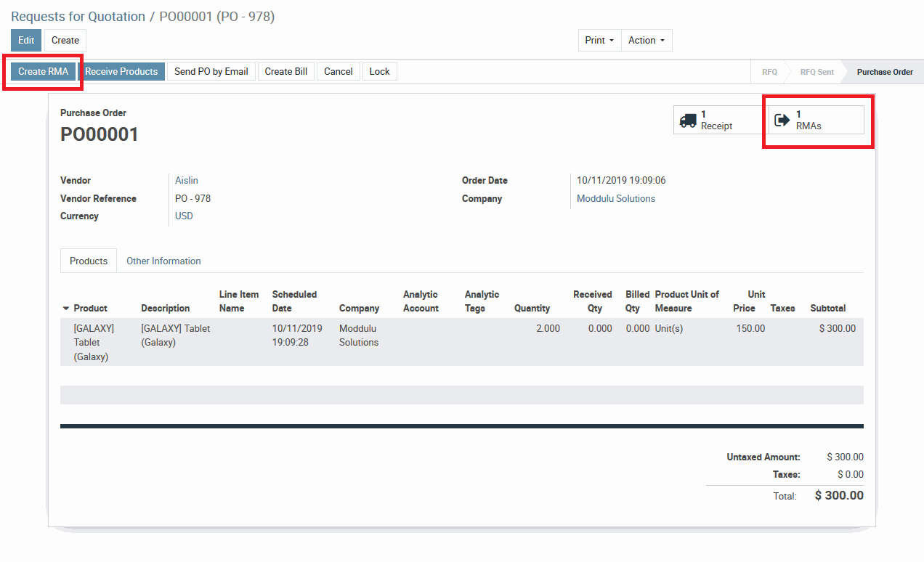
Task: Sort by Taxes column header
Action: coord(782,309)
